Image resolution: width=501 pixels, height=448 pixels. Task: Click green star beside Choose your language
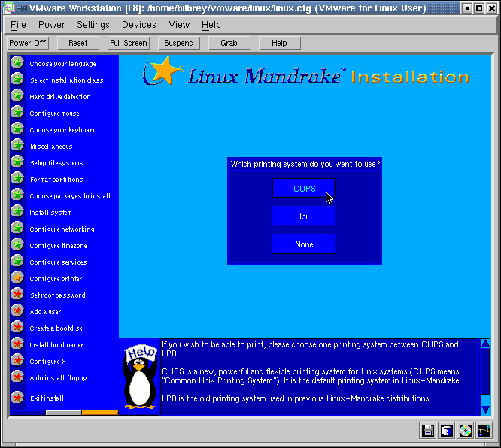(17, 63)
